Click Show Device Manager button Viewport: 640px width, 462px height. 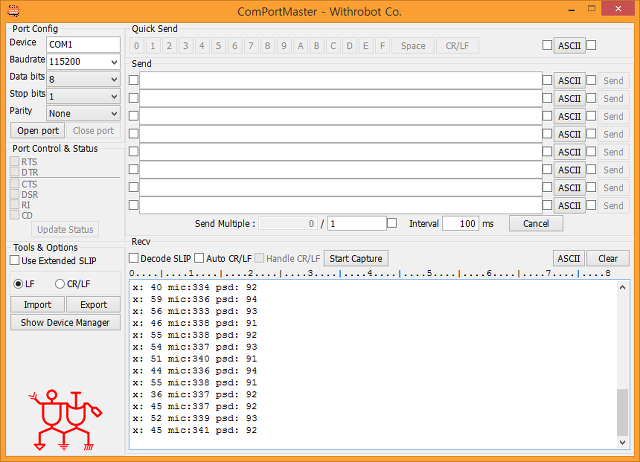tap(65, 322)
